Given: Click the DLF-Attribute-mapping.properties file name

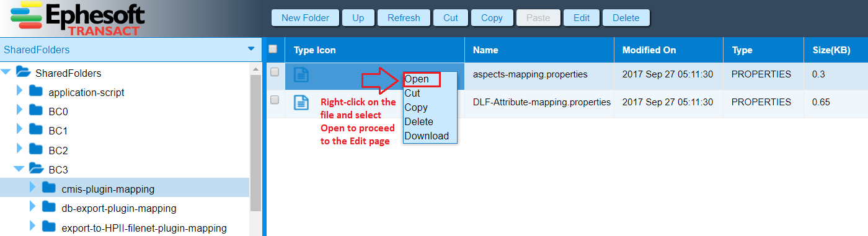Looking at the screenshot, I should coord(542,102).
